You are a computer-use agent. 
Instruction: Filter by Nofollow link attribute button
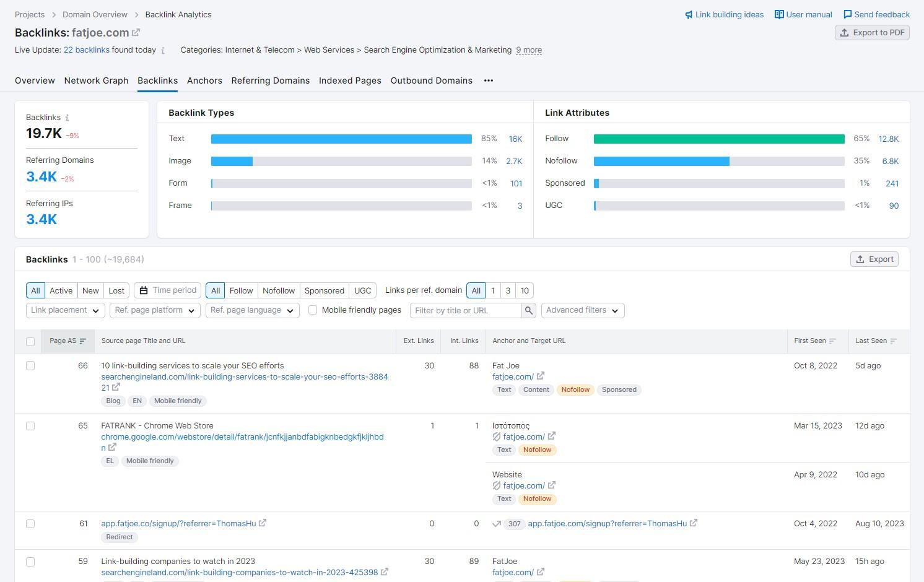(279, 290)
